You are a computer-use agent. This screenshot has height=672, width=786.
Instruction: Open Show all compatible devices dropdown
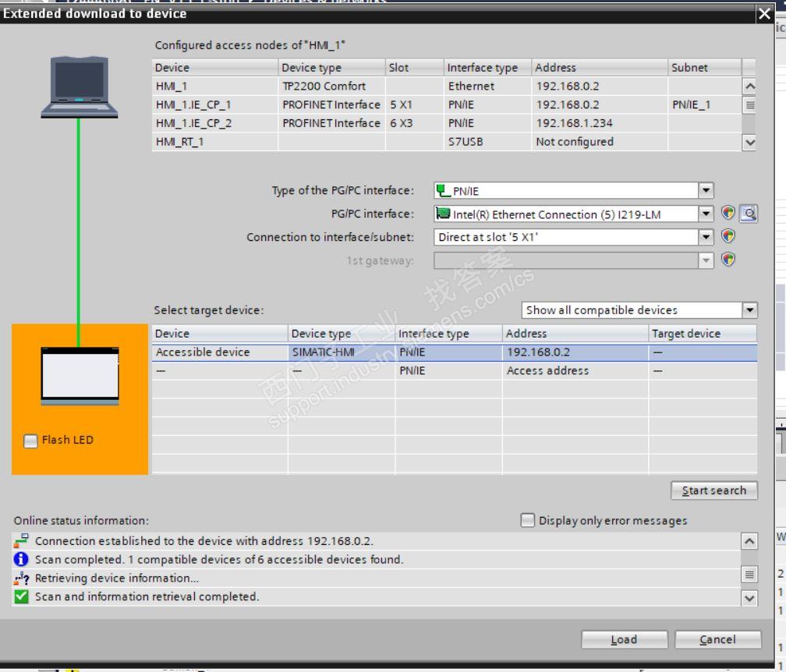pyautogui.click(x=749, y=310)
